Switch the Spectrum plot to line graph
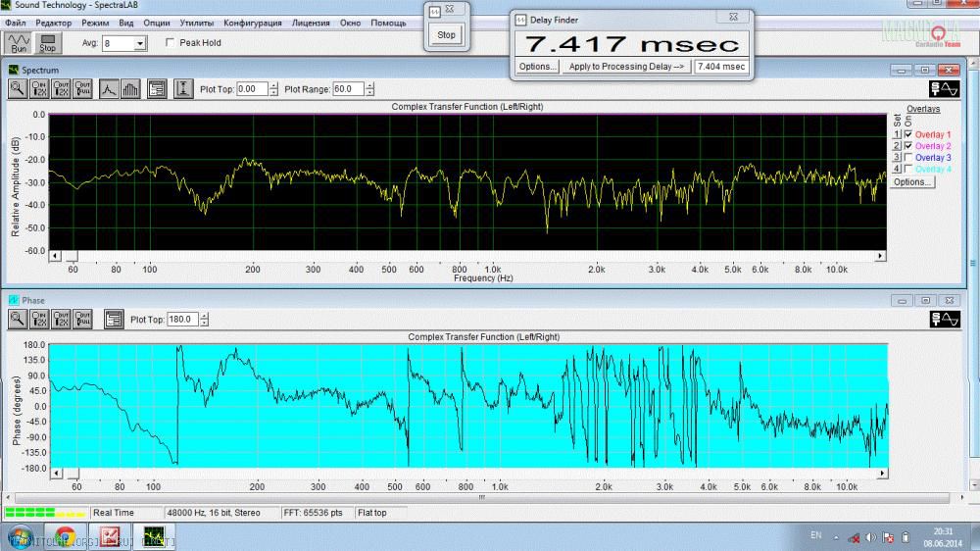This screenshot has width=980, height=551. tap(109, 89)
